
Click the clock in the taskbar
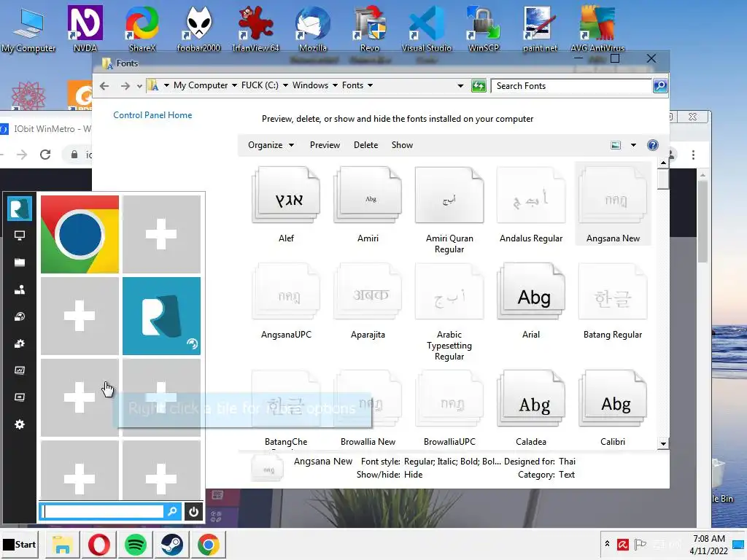tap(709, 544)
